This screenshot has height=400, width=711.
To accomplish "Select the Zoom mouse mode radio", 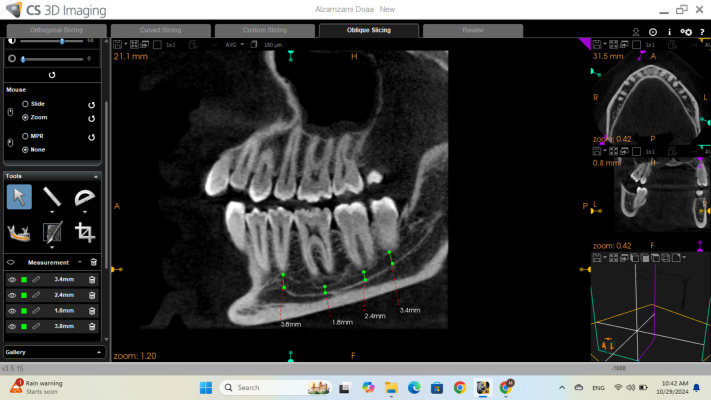I will pos(25,117).
